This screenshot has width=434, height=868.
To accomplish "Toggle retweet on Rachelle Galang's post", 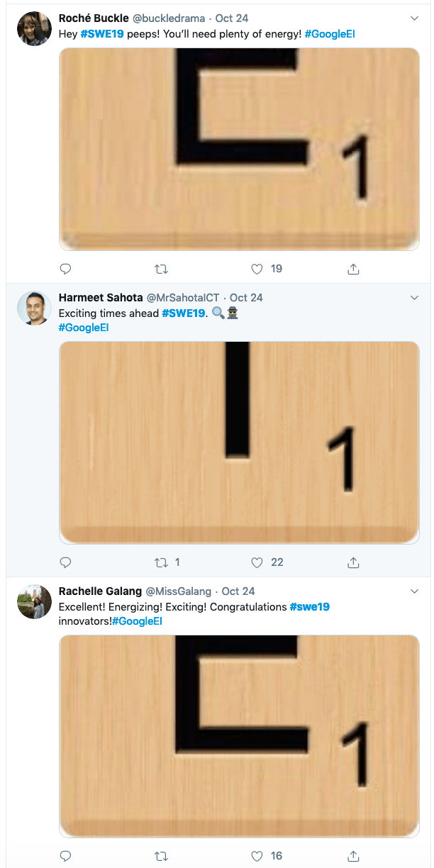I will (x=162, y=856).
